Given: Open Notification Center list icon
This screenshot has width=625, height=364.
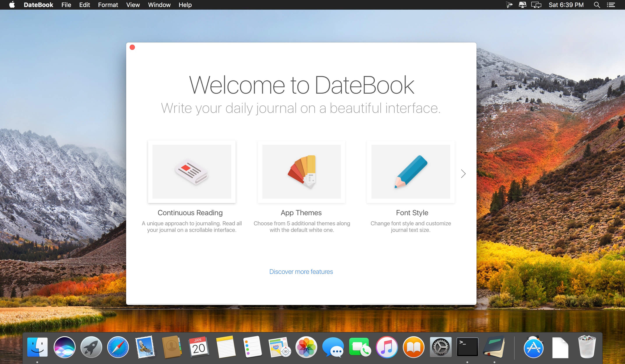Looking at the screenshot, I should [x=611, y=5].
